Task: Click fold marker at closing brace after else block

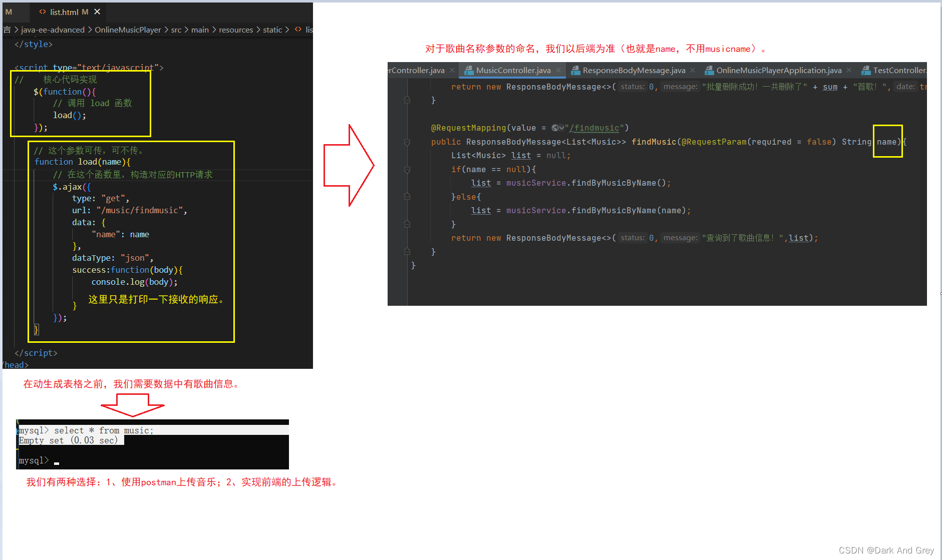Action: [x=407, y=224]
